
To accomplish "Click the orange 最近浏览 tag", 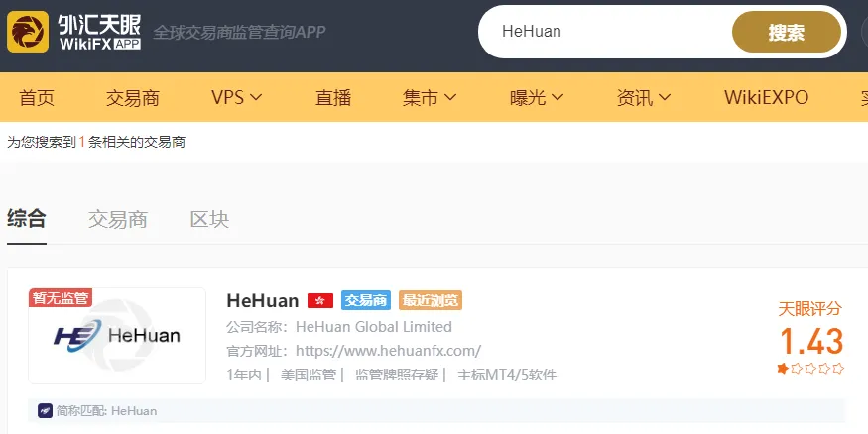I will coord(431,300).
